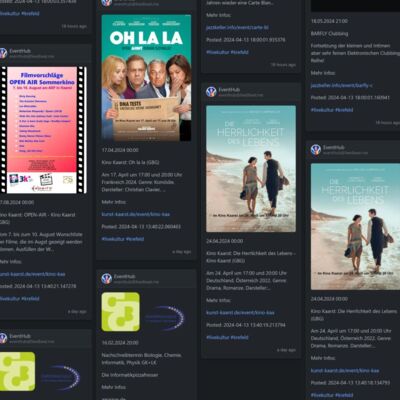Select the "17.04.2024 00:00" date text
The image size is (400, 400).
120,150
